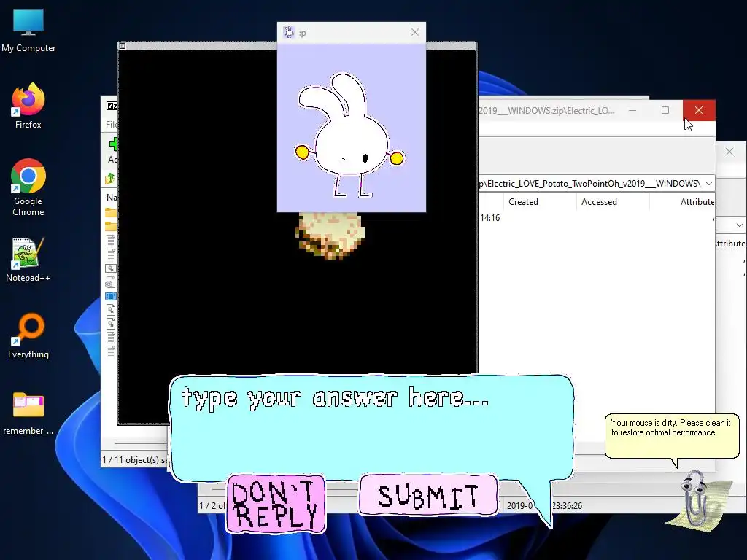The height and width of the screenshot is (560, 747).
Task: Expand the 7-Zip address path dropdown
Action: [709, 183]
